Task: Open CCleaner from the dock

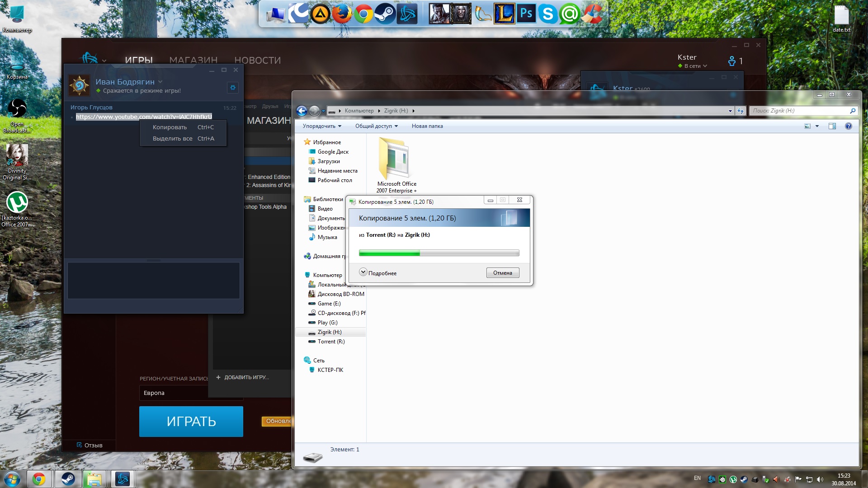Action: [x=592, y=14]
